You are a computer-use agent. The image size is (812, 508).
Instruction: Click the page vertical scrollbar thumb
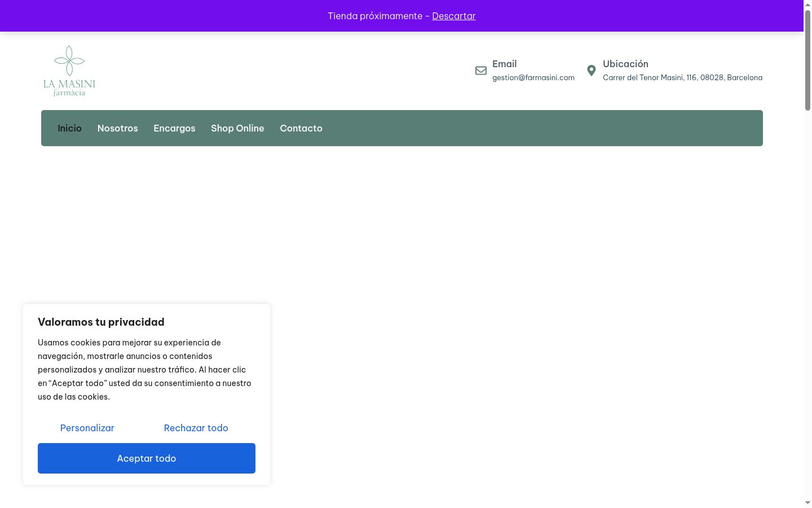(807, 60)
